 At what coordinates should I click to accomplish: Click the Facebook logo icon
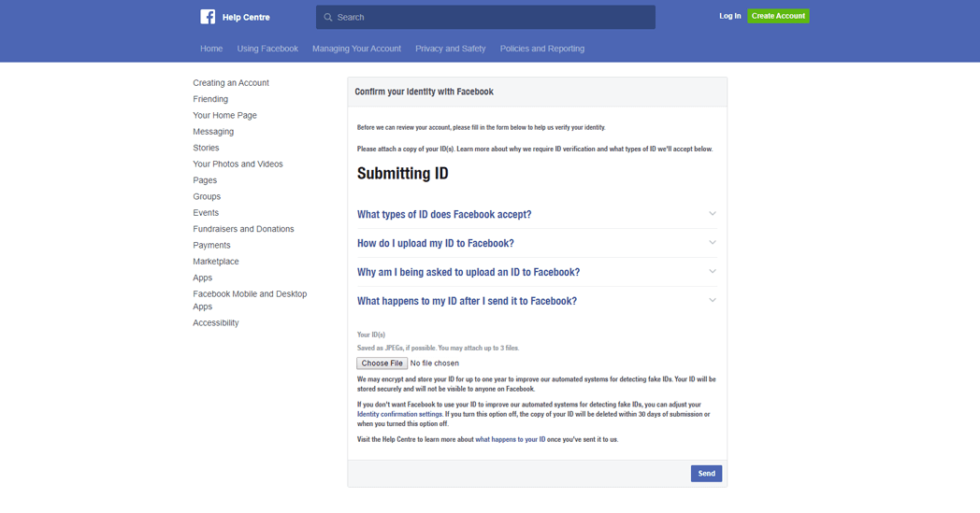(208, 17)
